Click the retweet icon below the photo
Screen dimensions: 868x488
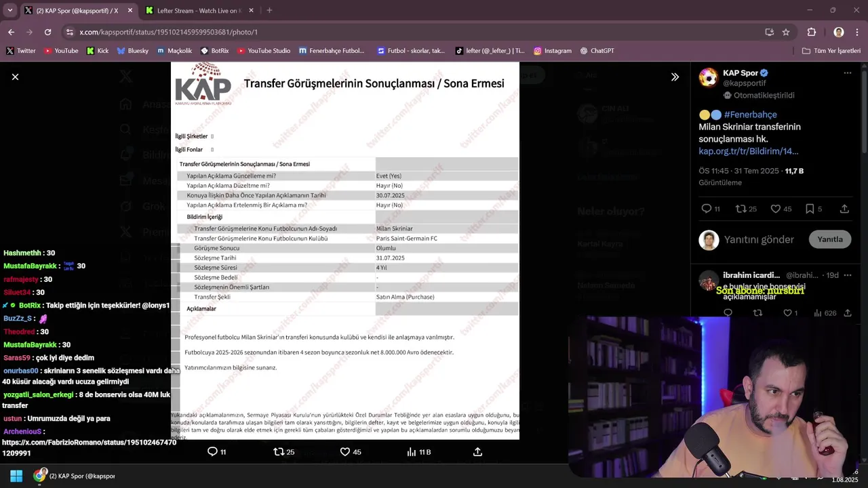(x=279, y=451)
